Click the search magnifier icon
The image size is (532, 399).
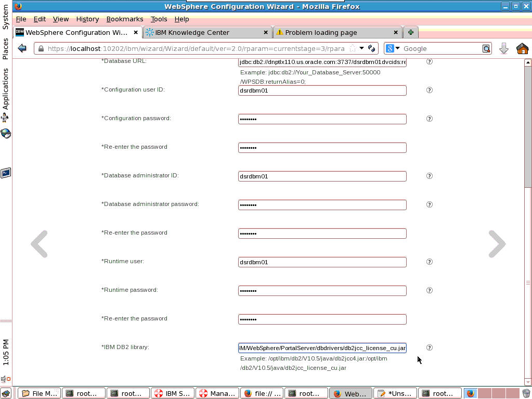486,48
